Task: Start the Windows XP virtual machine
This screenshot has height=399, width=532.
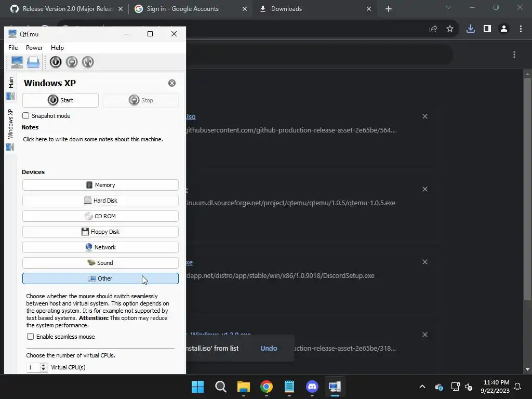Action: (x=60, y=100)
